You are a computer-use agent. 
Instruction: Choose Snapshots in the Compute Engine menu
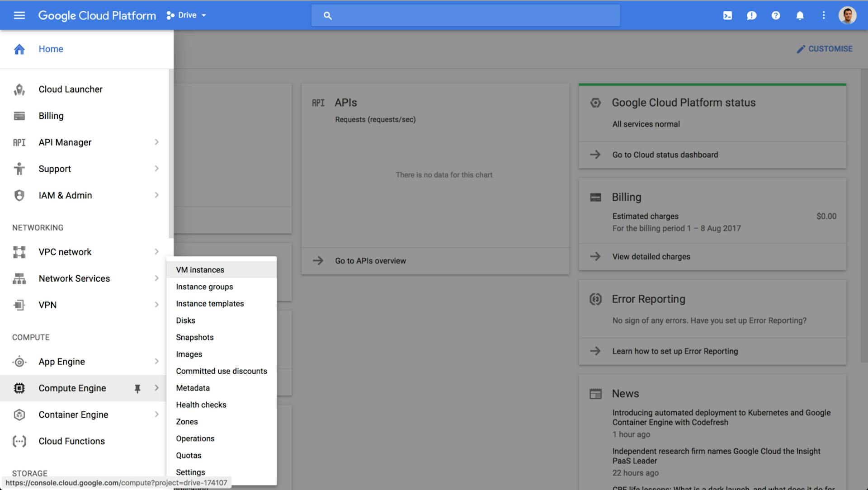195,337
